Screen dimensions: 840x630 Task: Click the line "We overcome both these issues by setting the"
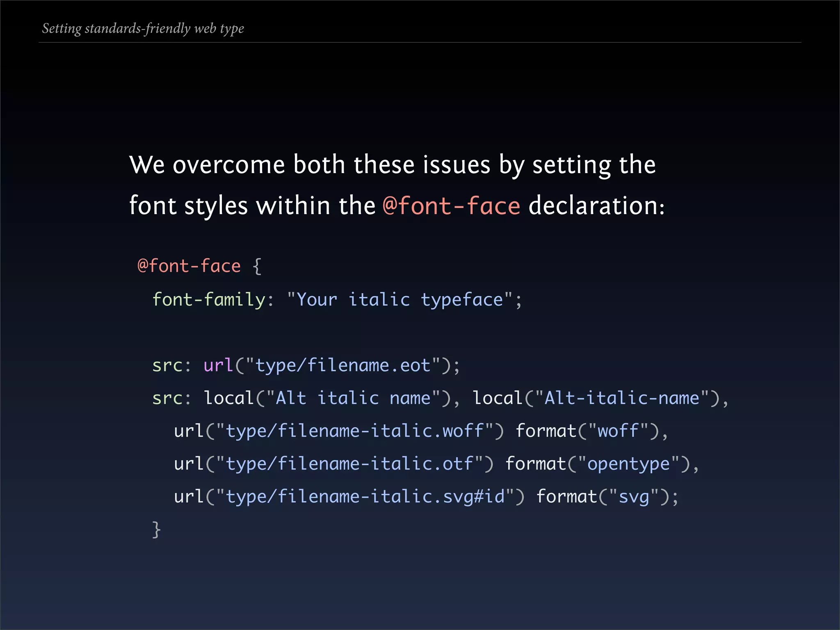(393, 165)
